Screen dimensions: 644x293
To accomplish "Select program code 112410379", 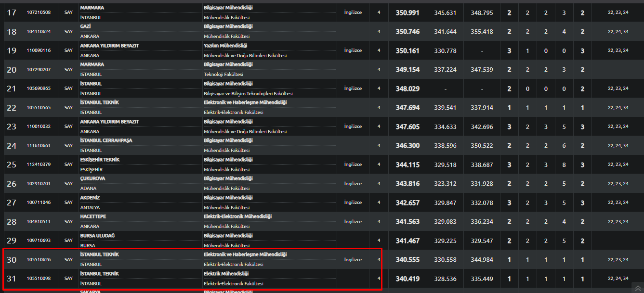I will 39,165.
